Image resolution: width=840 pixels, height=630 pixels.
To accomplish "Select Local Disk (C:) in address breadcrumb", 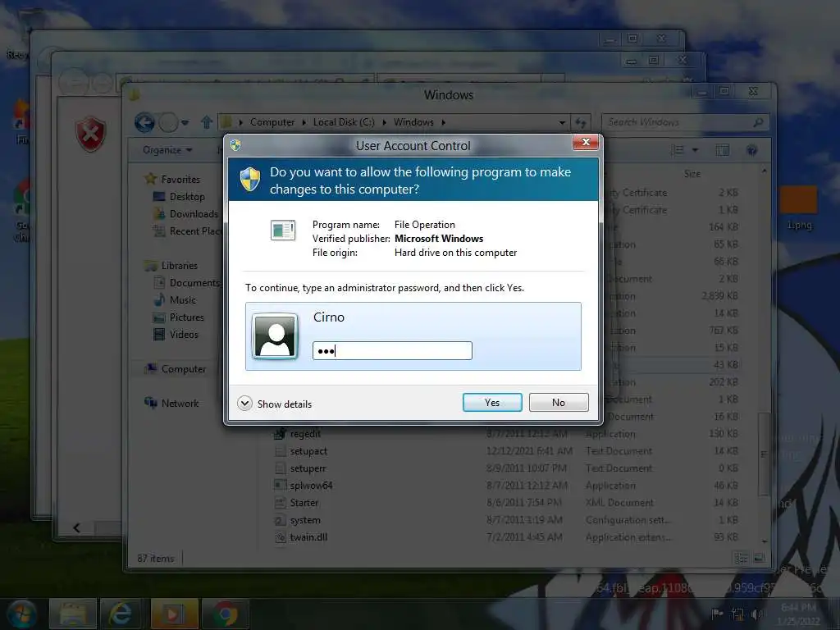I will coord(344,122).
